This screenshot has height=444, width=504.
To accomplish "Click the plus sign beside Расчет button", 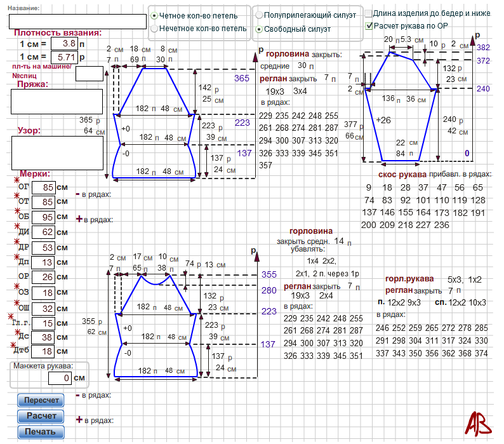I will click(79, 420).
